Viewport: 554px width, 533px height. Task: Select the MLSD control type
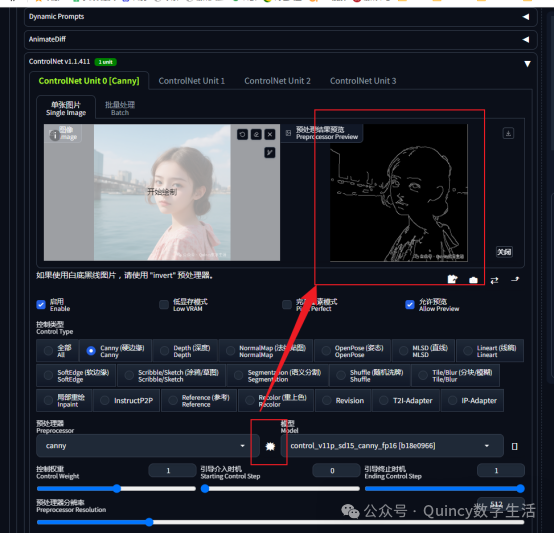point(424,351)
